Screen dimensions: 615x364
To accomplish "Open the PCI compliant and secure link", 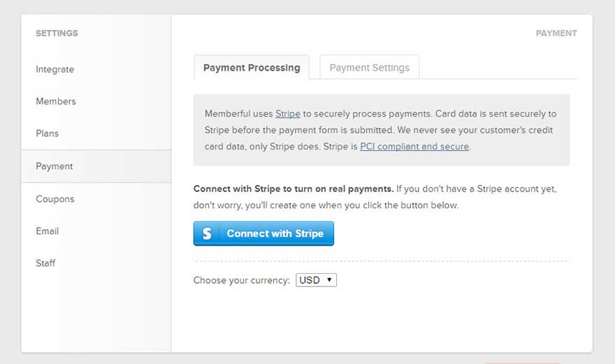I will 414,147.
